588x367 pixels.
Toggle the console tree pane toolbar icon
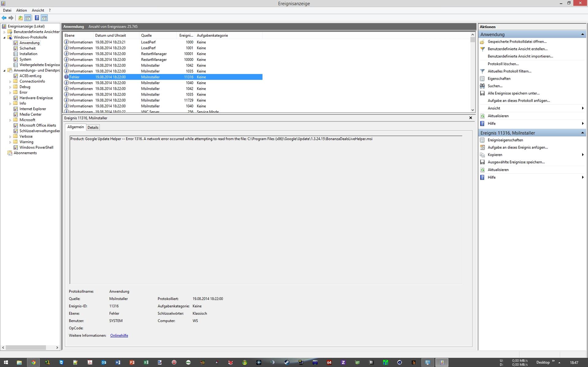coord(28,18)
